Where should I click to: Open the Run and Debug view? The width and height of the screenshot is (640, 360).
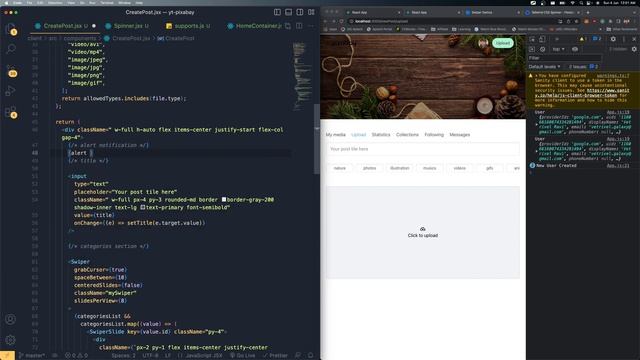(11, 91)
